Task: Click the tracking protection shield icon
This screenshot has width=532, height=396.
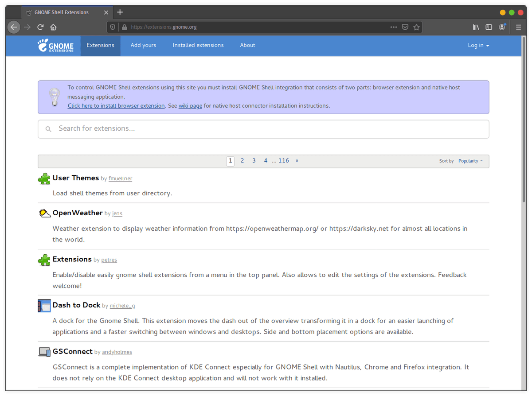Action: click(x=113, y=27)
